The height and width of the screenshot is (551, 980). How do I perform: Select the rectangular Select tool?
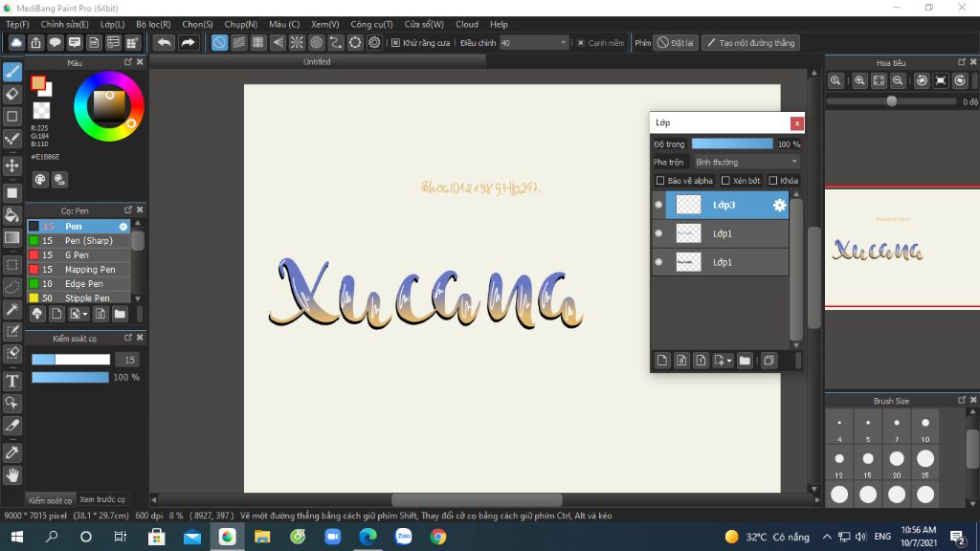(x=11, y=265)
